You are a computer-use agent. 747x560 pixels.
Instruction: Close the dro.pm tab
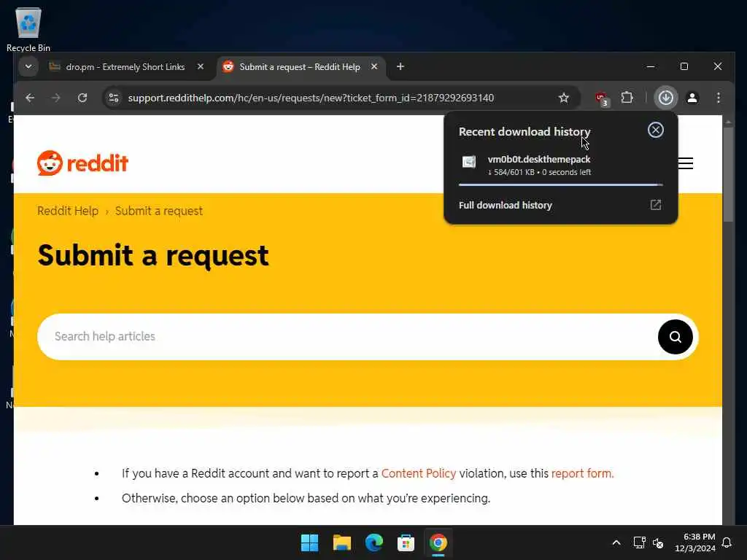click(201, 66)
